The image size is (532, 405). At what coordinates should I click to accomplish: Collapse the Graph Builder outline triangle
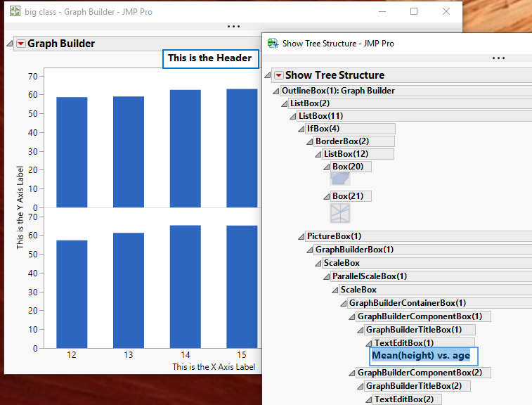click(x=10, y=44)
